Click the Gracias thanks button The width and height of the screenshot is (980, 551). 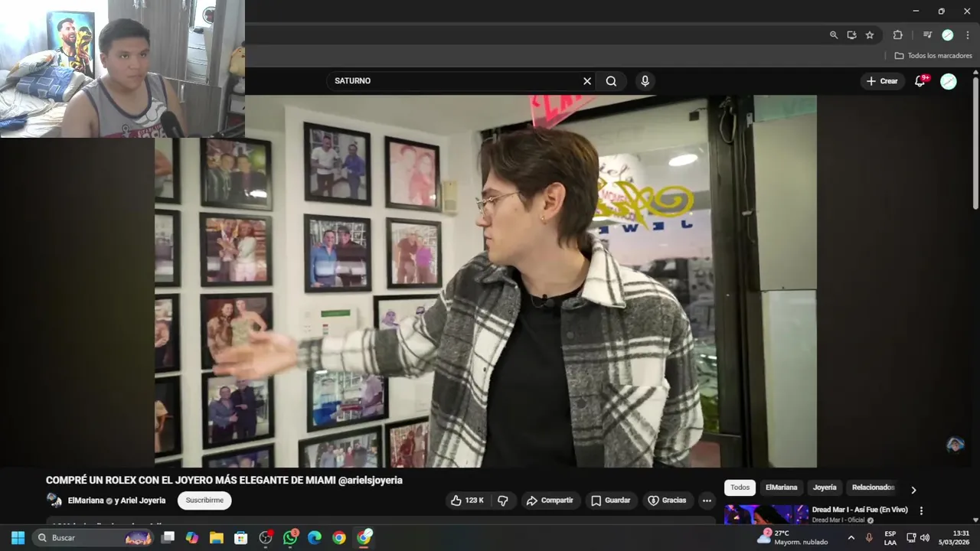[x=667, y=500]
